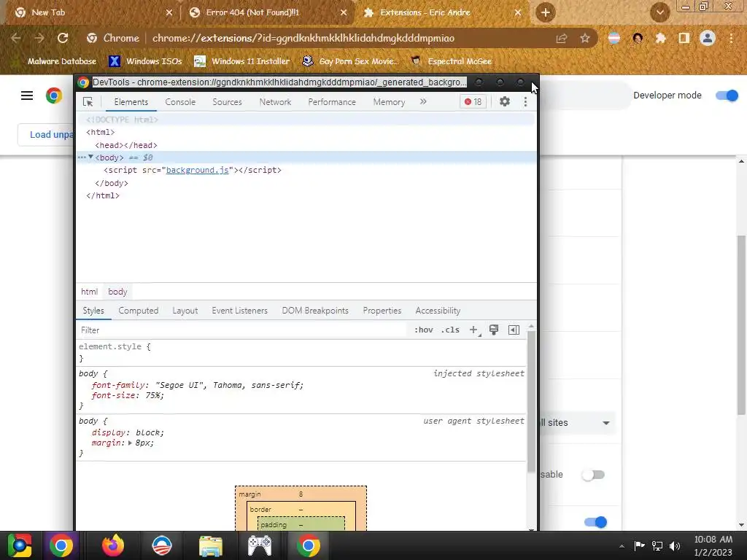Open DevTools three-dot customize menu
Screen dimensions: 747x560
[x=525, y=101]
